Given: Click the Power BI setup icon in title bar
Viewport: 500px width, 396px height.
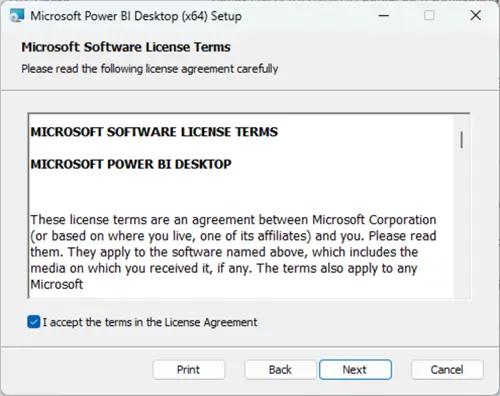Looking at the screenshot, I should pos(17,15).
